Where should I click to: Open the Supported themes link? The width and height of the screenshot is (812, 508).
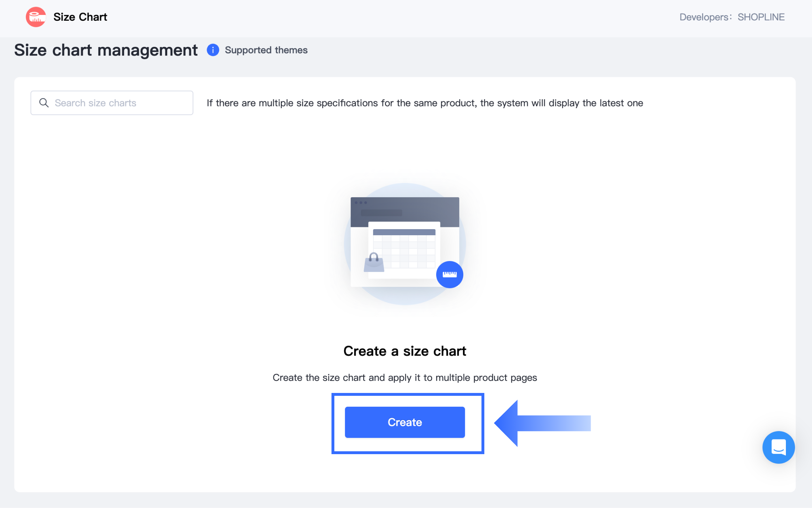click(x=266, y=50)
